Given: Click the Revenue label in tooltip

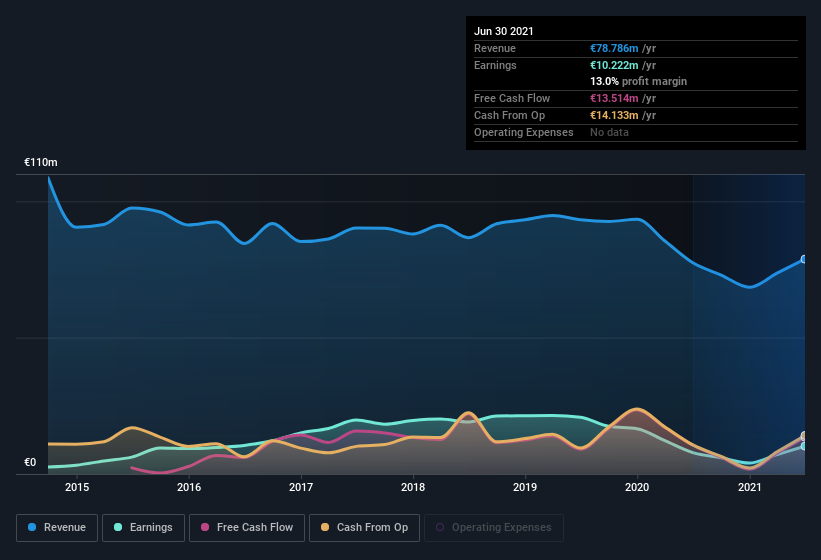Looking at the screenshot, I should (x=495, y=48).
